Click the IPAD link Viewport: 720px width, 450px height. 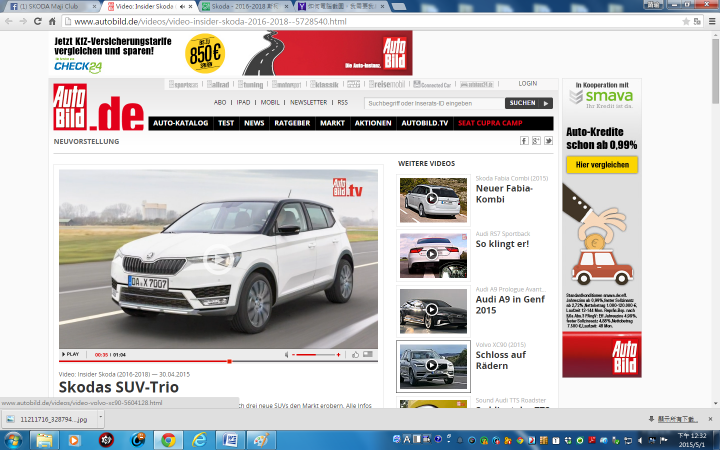click(x=243, y=102)
